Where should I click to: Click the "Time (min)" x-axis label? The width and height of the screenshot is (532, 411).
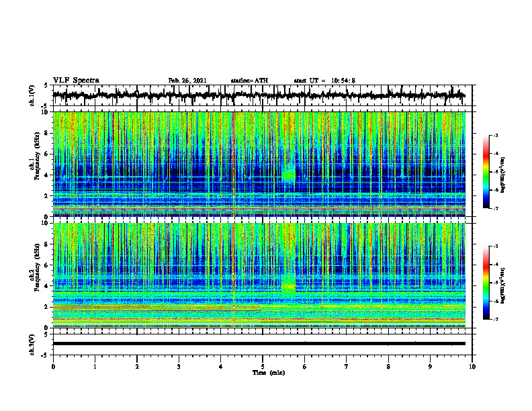(x=269, y=373)
